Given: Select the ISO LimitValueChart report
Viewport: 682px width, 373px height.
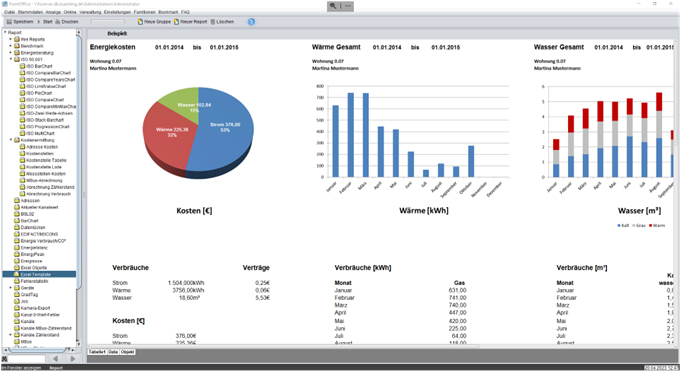Looking at the screenshot, I should 43,86.
